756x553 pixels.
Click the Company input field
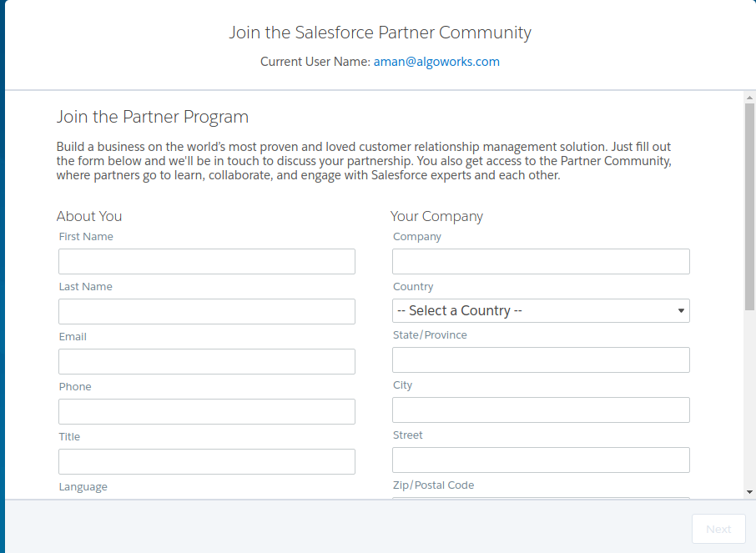point(541,261)
